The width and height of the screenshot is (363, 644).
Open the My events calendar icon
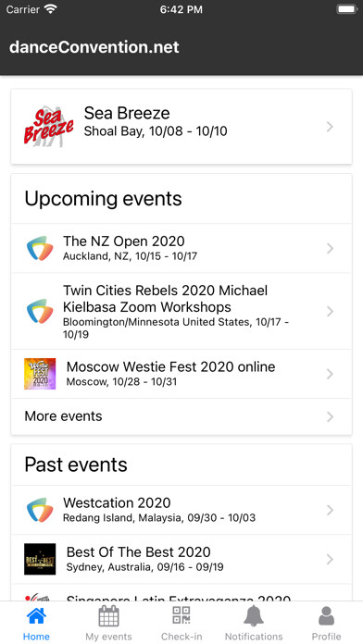pos(108,615)
